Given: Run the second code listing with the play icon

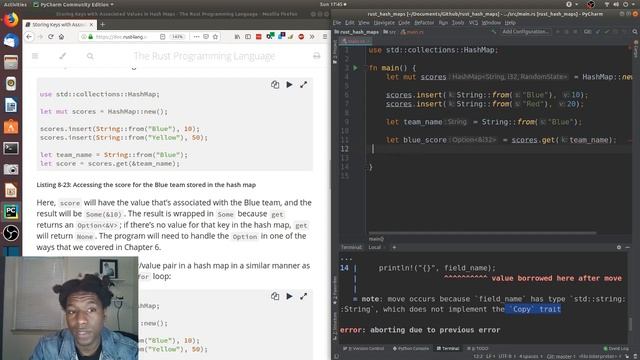Looking at the screenshot, I should tap(289, 296).
